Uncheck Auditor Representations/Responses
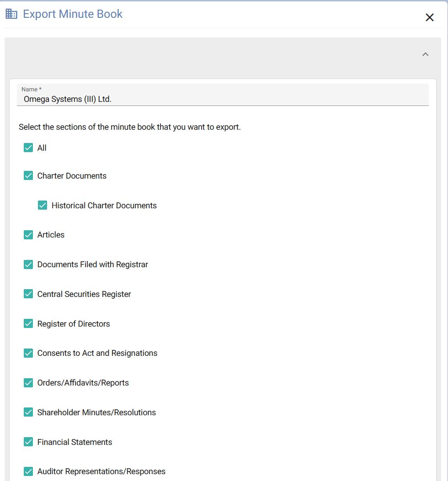 pyautogui.click(x=28, y=471)
